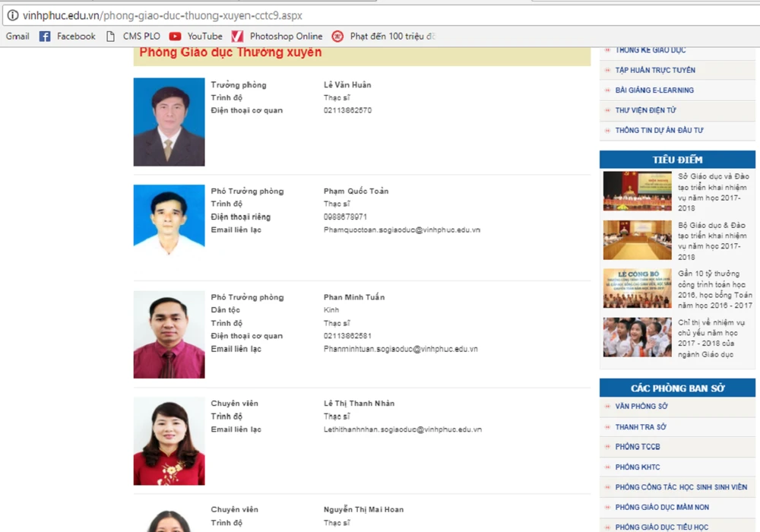Open the 'Bài giảng E-Learning' sidebar item
Viewport: 760px width, 532px height.
click(654, 90)
